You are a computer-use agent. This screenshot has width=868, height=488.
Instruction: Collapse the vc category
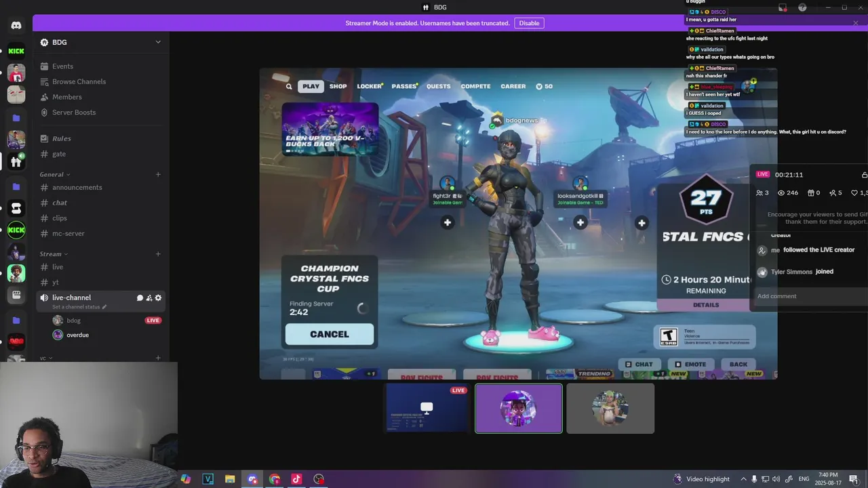pos(45,358)
